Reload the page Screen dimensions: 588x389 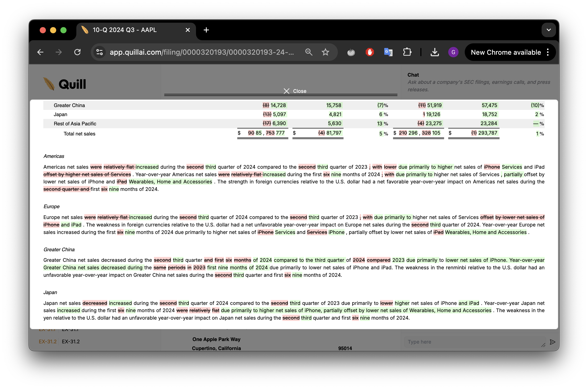pyautogui.click(x=77, y=52)
